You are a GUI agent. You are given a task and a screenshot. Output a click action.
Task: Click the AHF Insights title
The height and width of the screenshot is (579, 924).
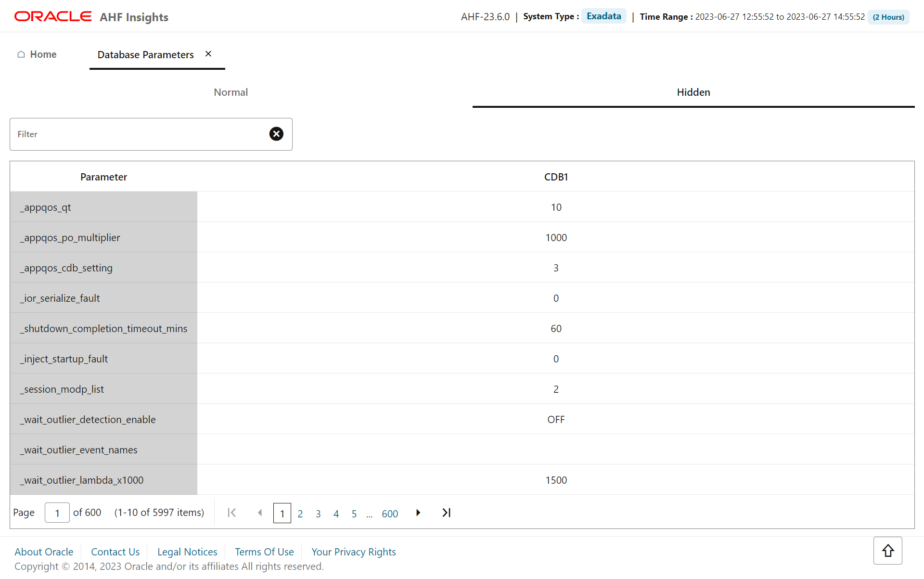134,17
